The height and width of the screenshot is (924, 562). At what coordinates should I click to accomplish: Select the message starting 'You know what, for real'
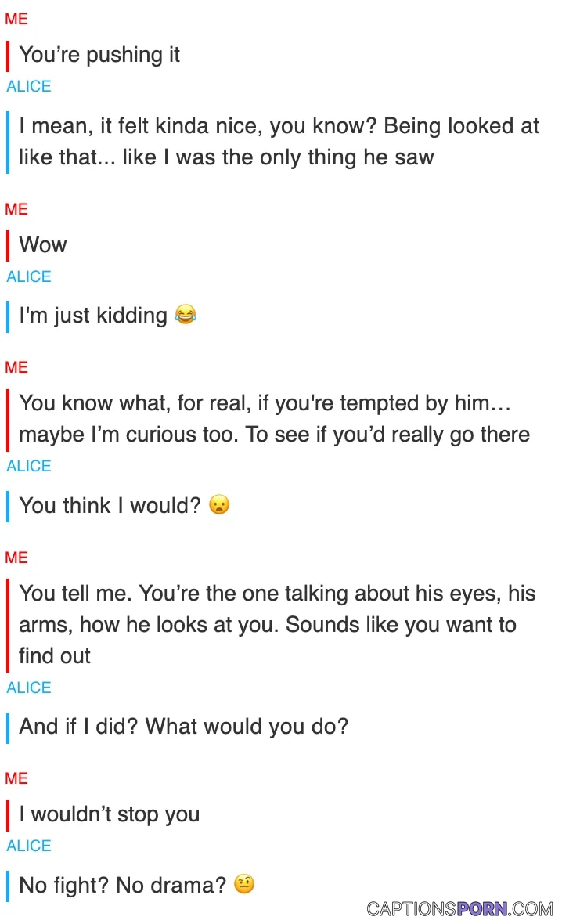275,419
